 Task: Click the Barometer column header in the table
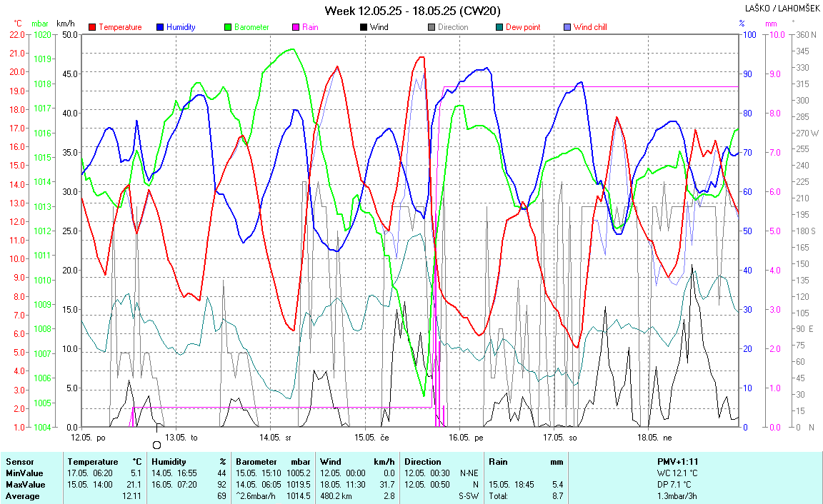point(251,462)
